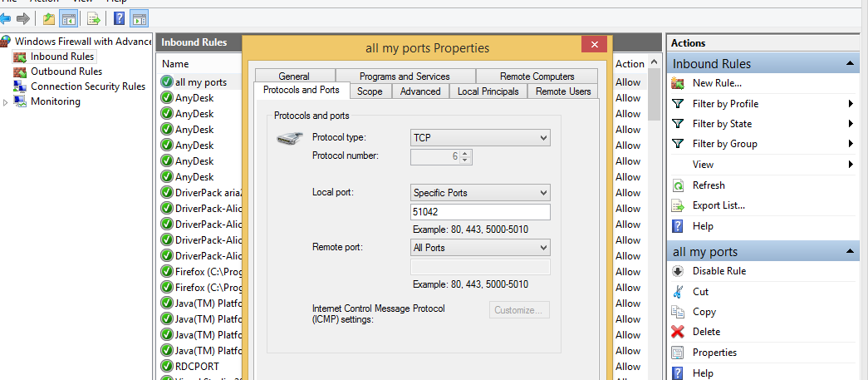Collapse the all my ports actions section
The width and height of the screenshot is (868, 380).
pos(850,251)
